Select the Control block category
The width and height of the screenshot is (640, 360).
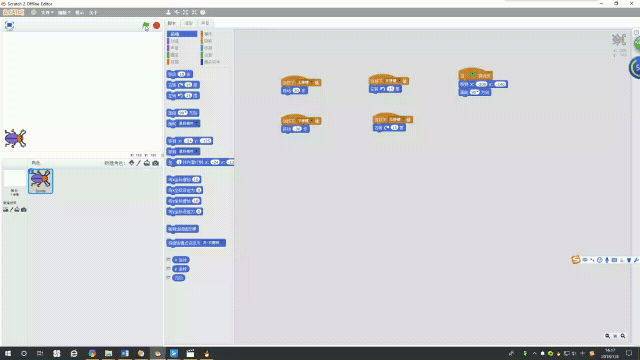click(207, 41)
